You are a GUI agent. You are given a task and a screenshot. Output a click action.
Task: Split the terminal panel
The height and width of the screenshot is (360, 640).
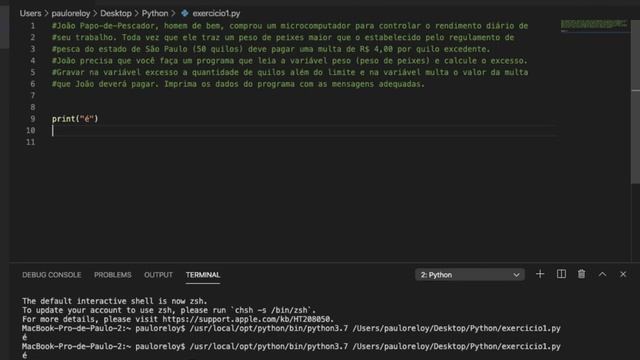click(561, 274)
